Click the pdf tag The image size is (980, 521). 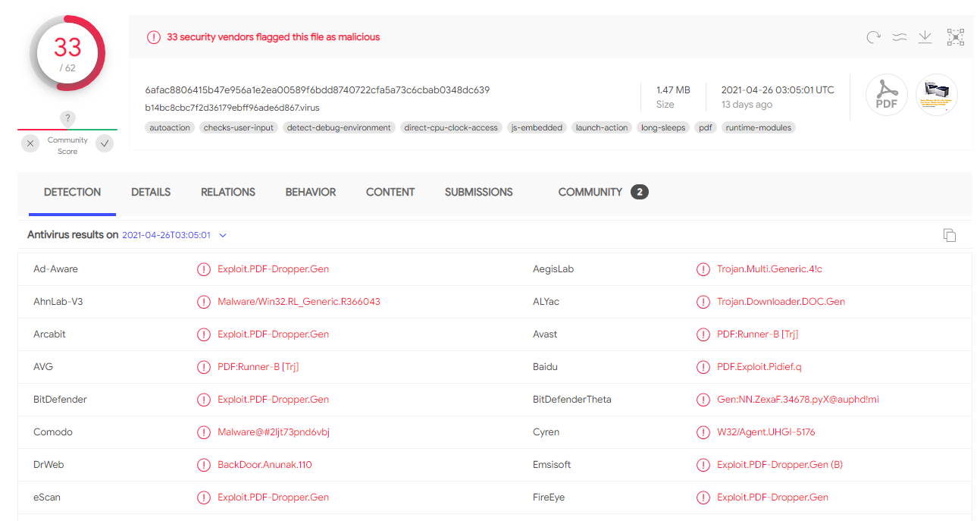pos(706,127)
